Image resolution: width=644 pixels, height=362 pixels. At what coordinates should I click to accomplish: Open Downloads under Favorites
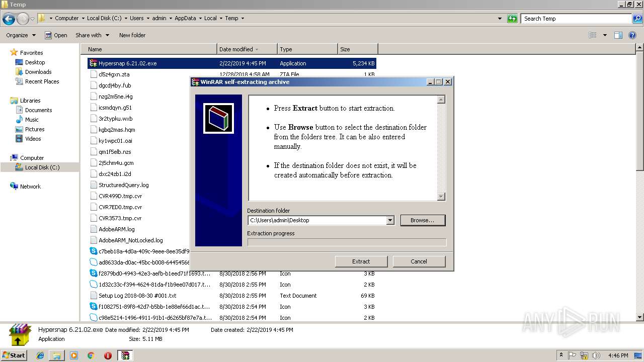[x=38, y=72]
